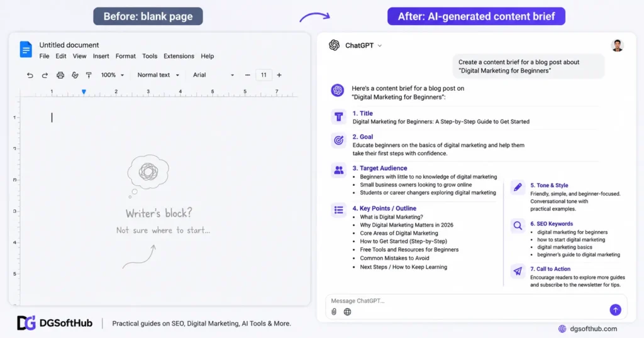Click 'Common Mistakes to Avoid' item
This screenshot has height=338, width=644.
395,258
